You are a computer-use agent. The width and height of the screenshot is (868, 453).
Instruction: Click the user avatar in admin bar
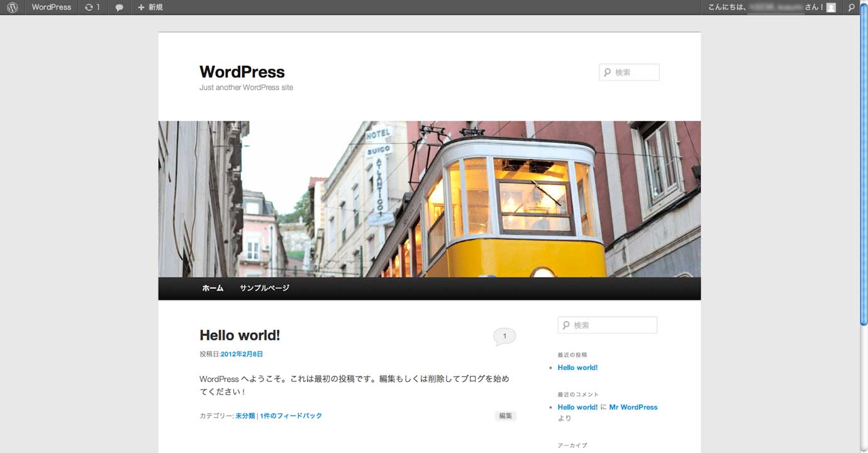(x=831, y=8)
